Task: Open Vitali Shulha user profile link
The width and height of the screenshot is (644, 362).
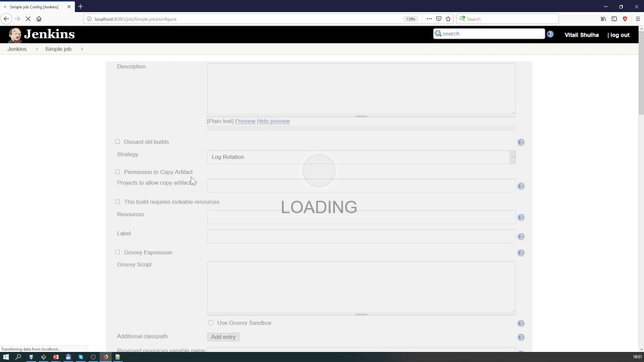Action: [x=582, y=35]
